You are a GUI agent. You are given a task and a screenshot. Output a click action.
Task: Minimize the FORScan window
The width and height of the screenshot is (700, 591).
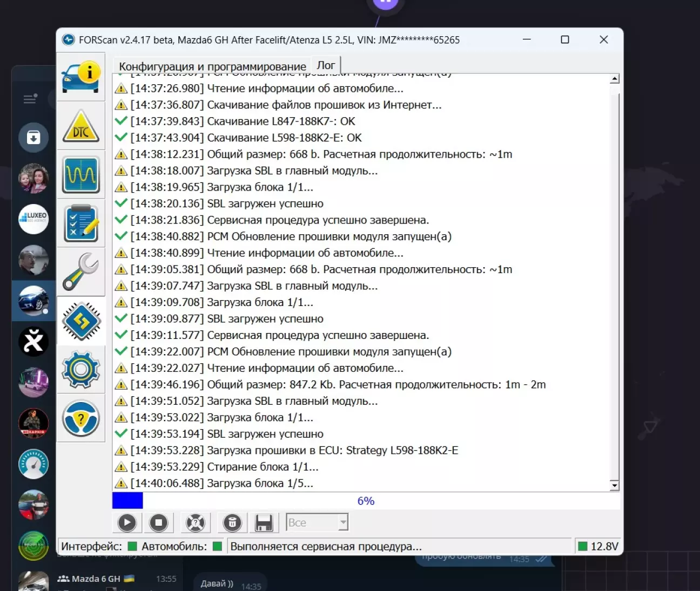point(527,39)
